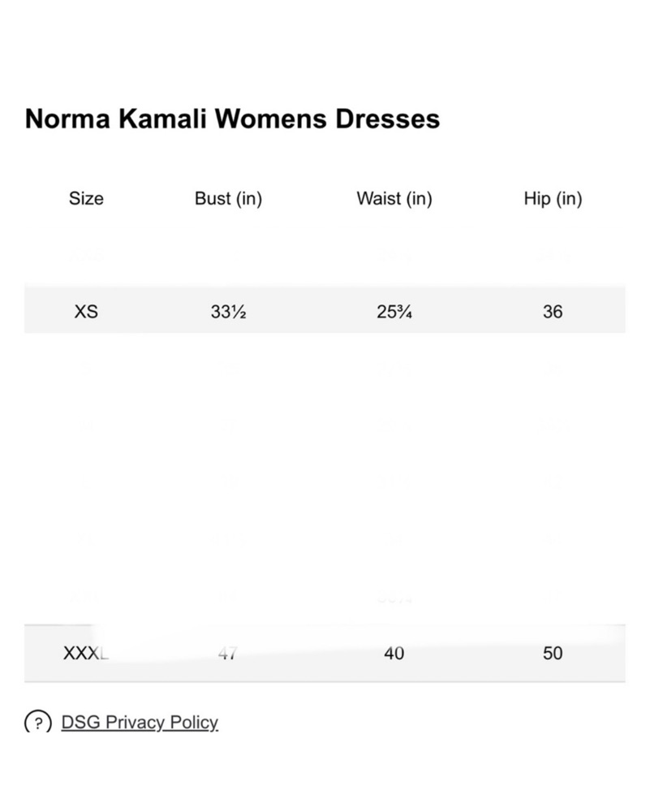Click the word Policy in the footer link

tap(194, 722)
